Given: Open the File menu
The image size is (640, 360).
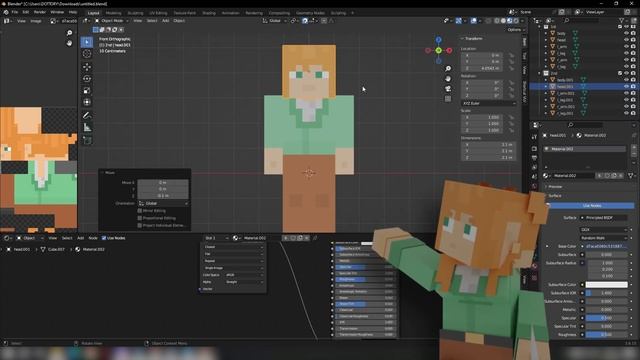Looking at the screenshot, I should tap(15, 12).
